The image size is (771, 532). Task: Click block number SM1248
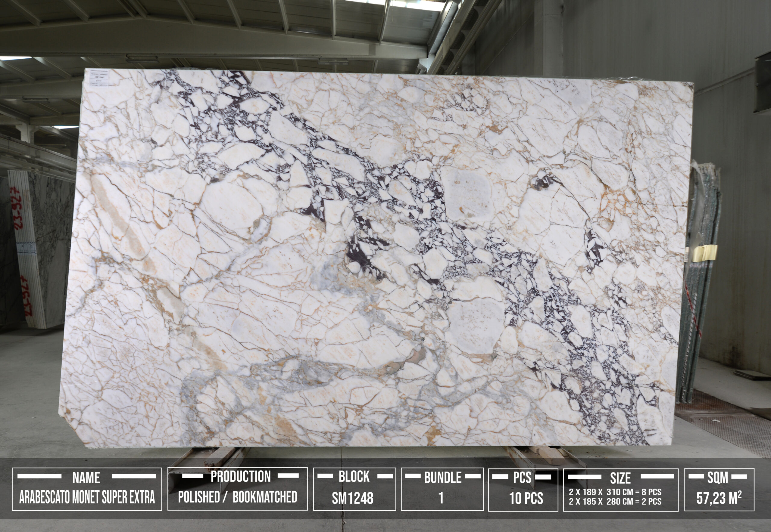(353, 498)
